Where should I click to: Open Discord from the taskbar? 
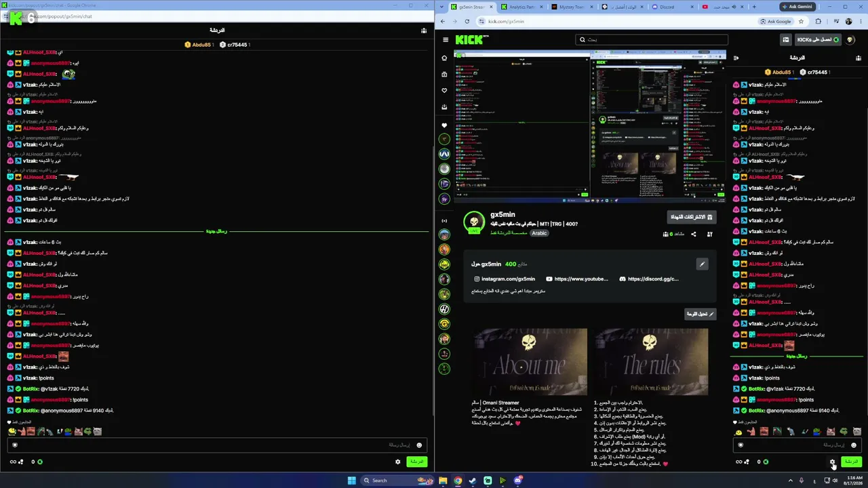[517, 481]
